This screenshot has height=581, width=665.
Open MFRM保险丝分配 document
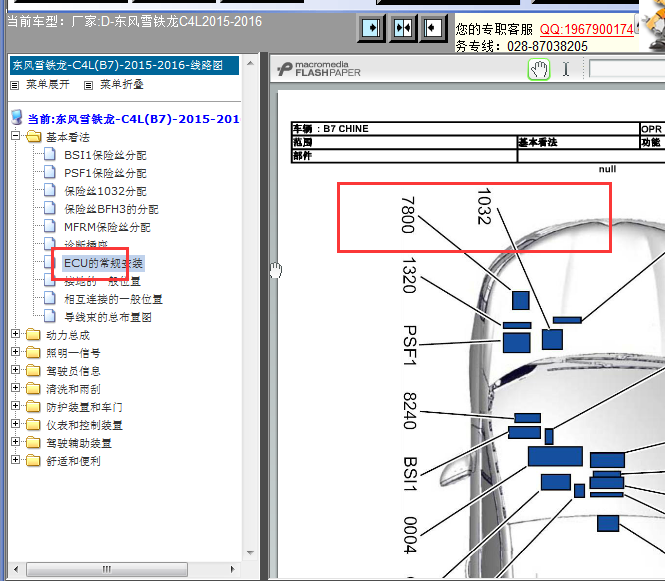pyautogui.click(x=107, y=227)
